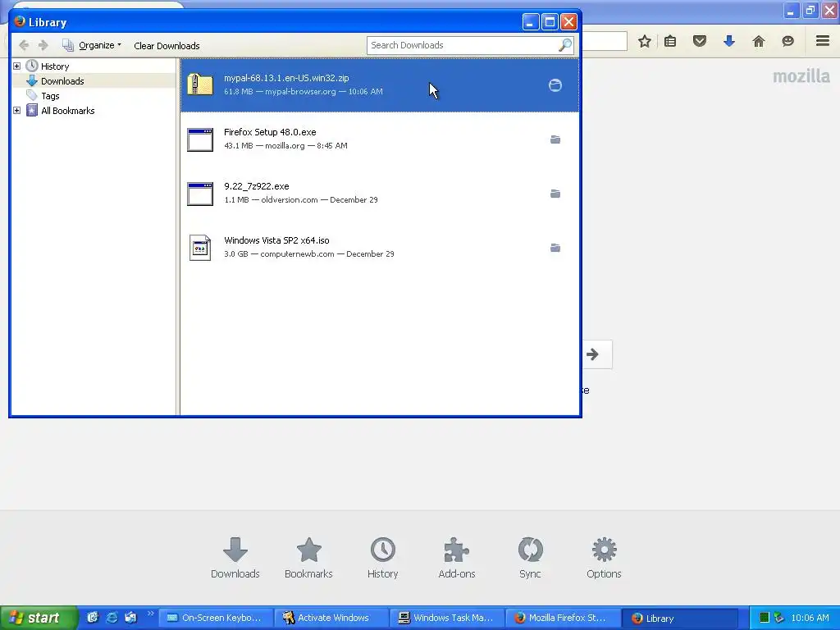Open Firefox downloads arrow in toolbar
Image resolution: width=840 pixels, height=630 pixels.
point(729,41)
